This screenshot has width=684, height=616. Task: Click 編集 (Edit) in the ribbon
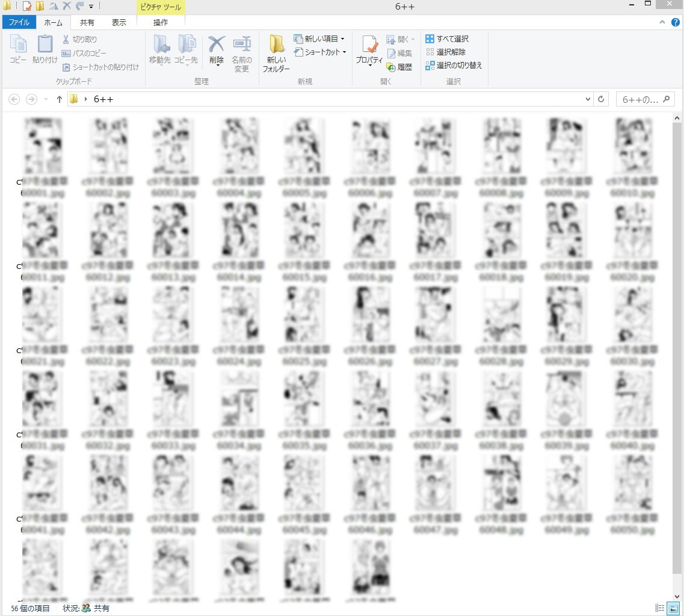(x=399, y=53)
